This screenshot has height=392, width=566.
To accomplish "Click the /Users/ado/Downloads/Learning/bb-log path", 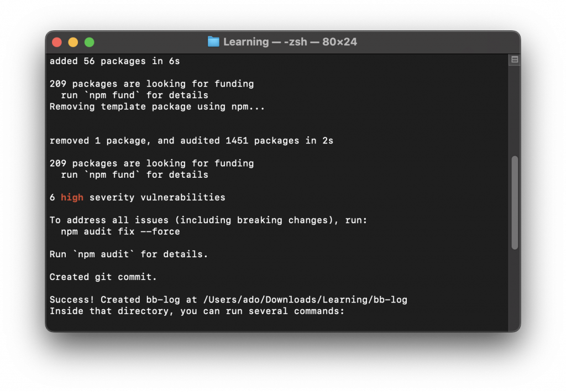I will point(305,300).
